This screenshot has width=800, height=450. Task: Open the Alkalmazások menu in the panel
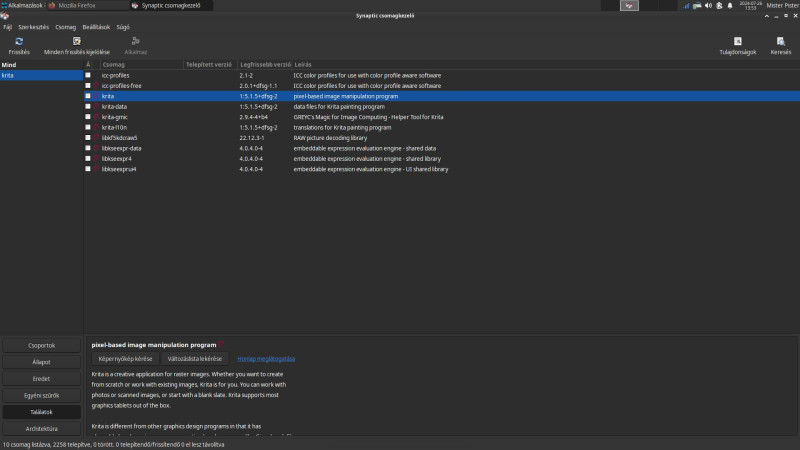pyautogui.click(x=22, y=6)
